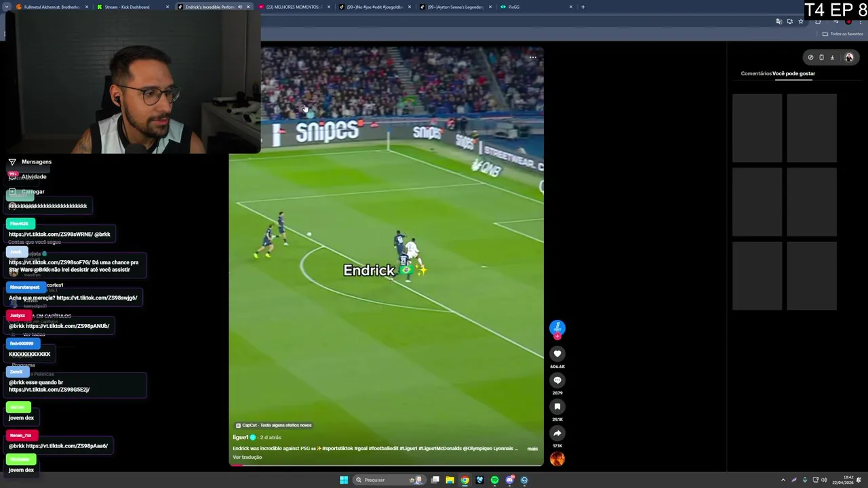Open the Comentários tab
This screenshot has width=868, height=488.
click(756, 73)
